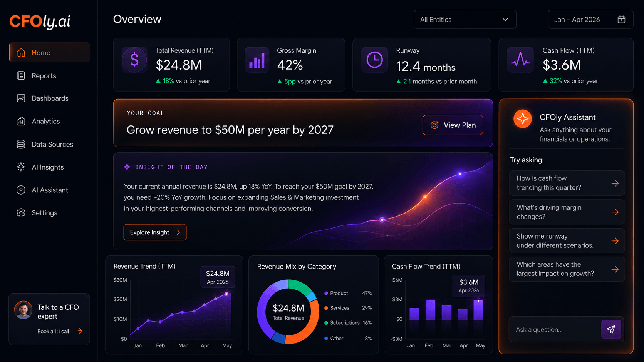Click arrow beside growth impact question
This screenshot has width=644, height=362.
(x=615, y=269)
